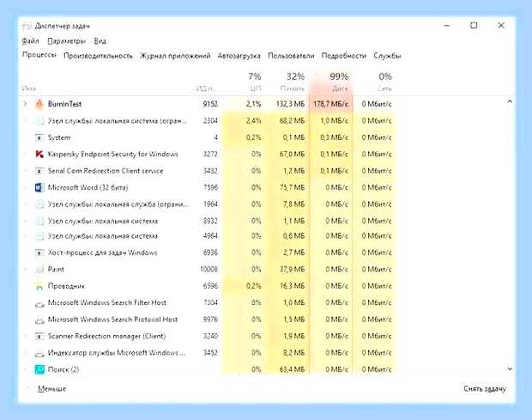Click the Поиск (2) app icon
This screenshot has height=420, width=532.
click(39, 369)
